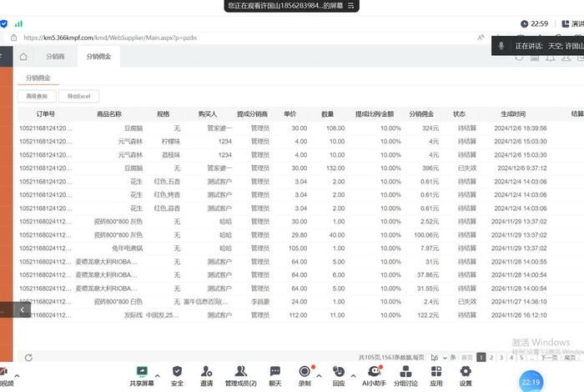Click the security shield icon at top
The image size is (584, 392).
tap(3, 24)
